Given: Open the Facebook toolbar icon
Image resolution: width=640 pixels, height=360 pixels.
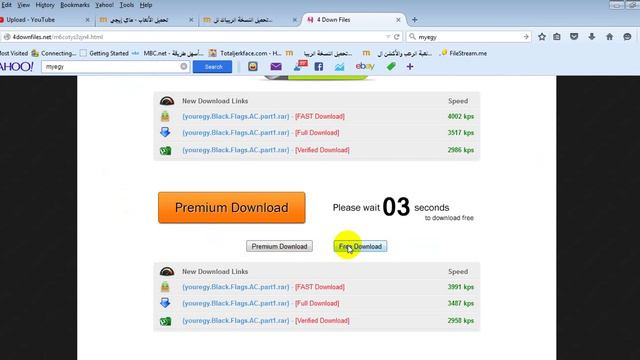Looking at the screenshot, I should tap(319, 67).
